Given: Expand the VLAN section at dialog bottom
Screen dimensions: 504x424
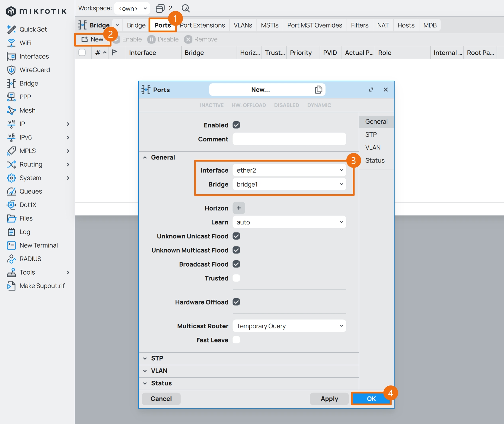Looking at the screenshot, I should point(145,371).
